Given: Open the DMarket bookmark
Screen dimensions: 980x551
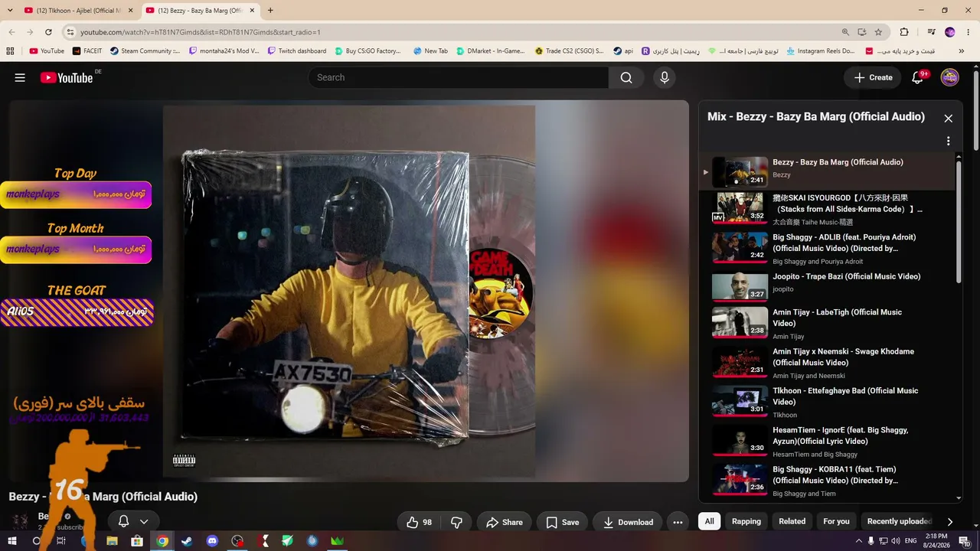Looking at the screenshot, I should (x=492, y=51).
